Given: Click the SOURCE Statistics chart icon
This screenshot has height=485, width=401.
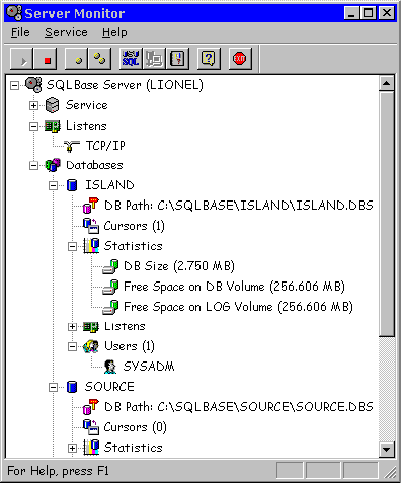Looking at the screenshot, I should coord(91,447).
